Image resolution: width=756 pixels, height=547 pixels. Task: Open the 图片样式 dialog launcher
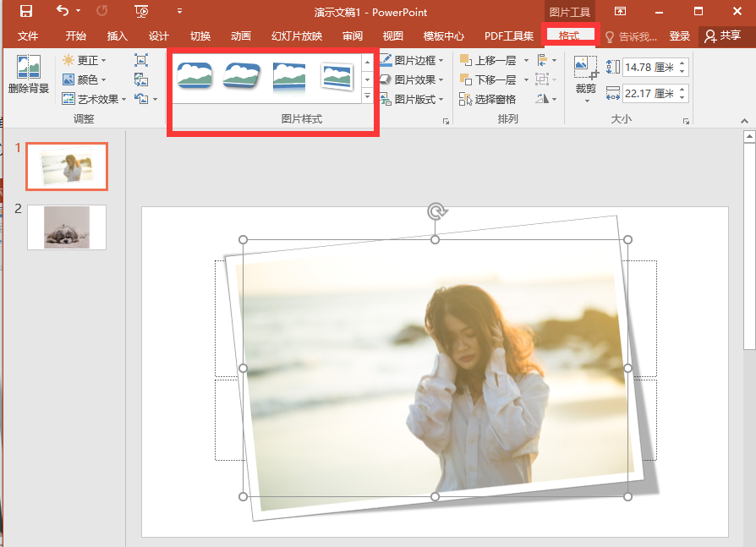(x=446, y=122)
